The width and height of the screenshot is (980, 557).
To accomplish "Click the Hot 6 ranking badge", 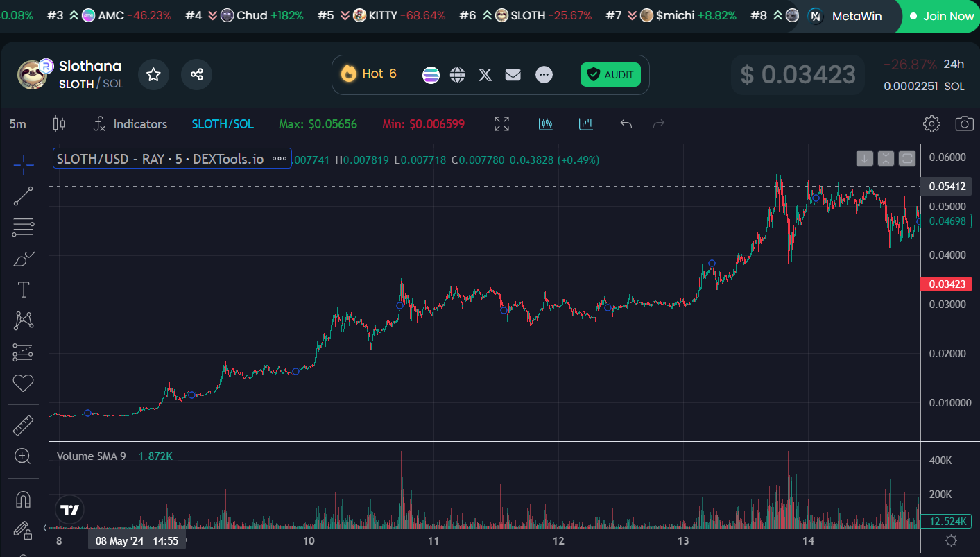I will [369, 74].
